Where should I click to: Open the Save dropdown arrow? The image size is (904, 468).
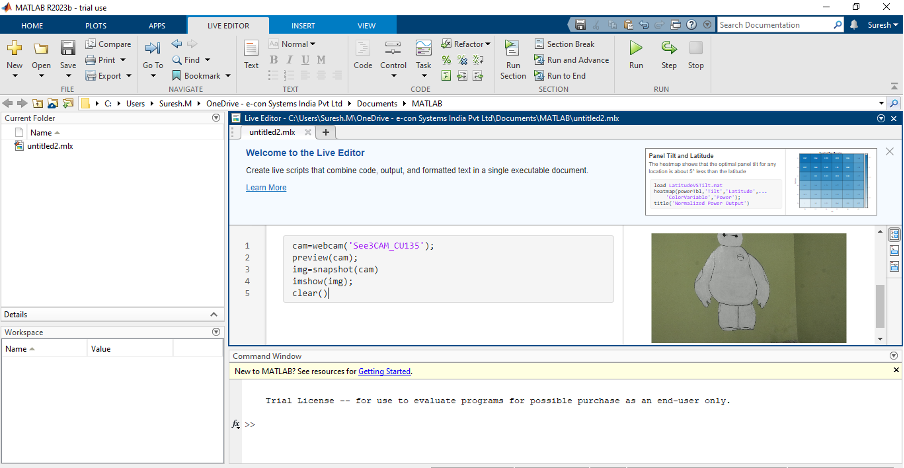(x=68, y=76)
